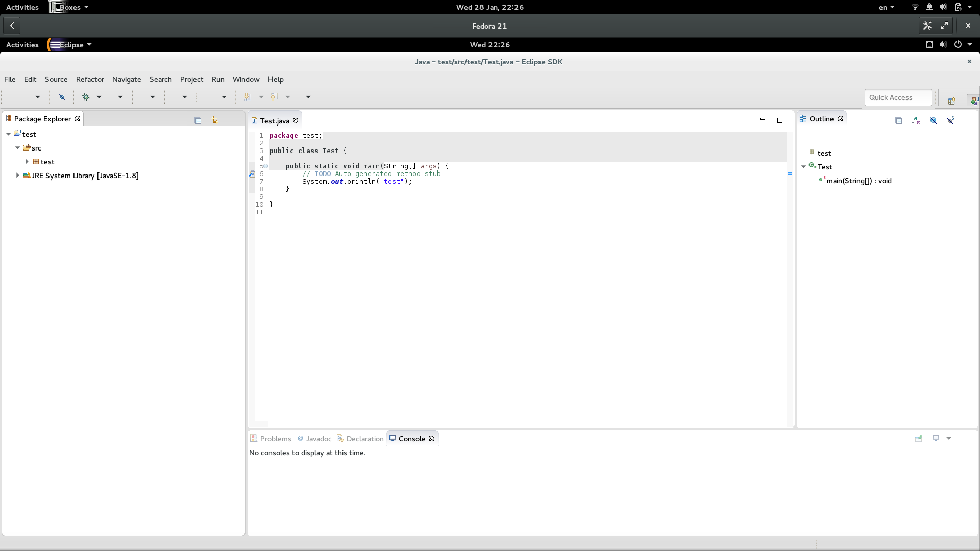This screenshot has width=980, height=551.
Task: Click the blue overview ruler marker
Action: click(790, 174)
